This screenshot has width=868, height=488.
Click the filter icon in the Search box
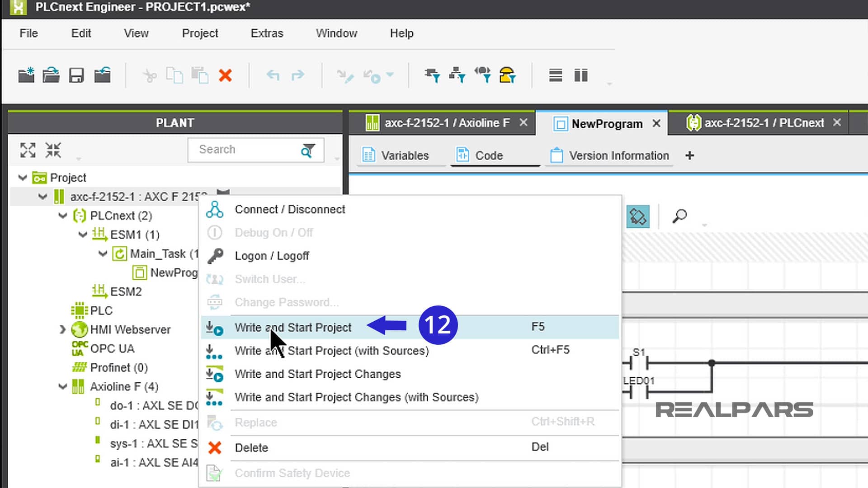308,150
